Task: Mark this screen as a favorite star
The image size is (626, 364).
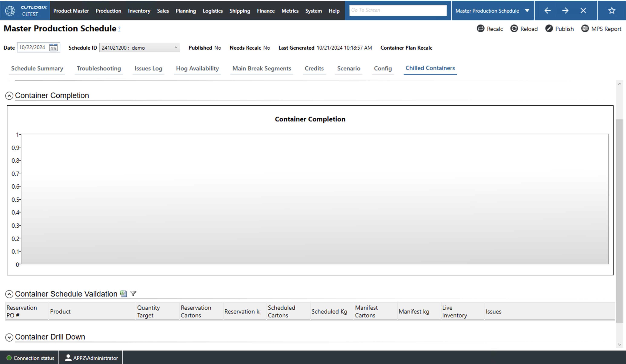Action: coord(612,10)
